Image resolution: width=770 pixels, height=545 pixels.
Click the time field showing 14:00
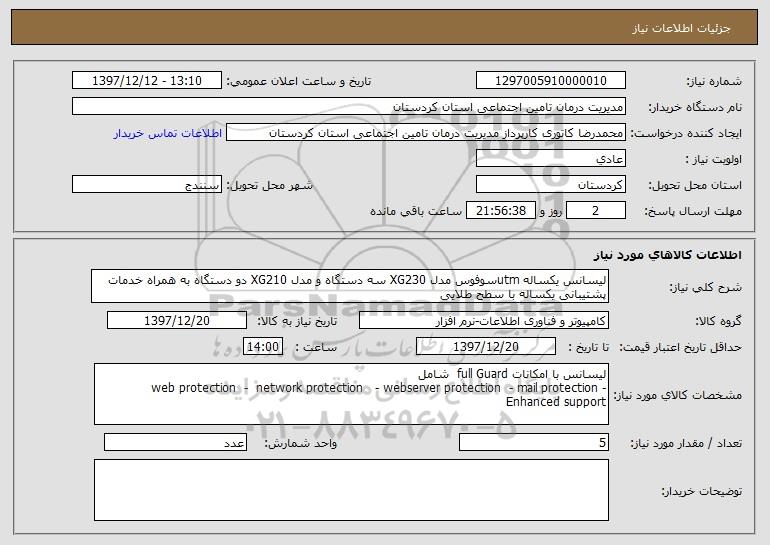click(263, 347)
